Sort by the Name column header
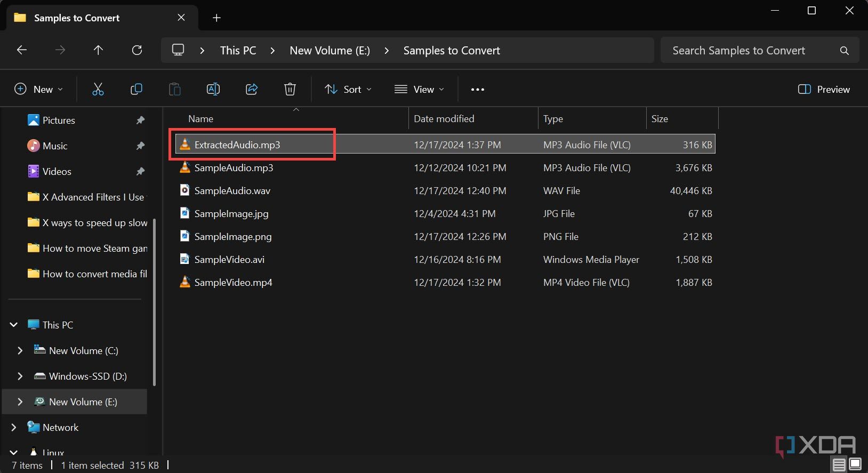Viewport: 868px width, 473px height. (x=291, y=118)
